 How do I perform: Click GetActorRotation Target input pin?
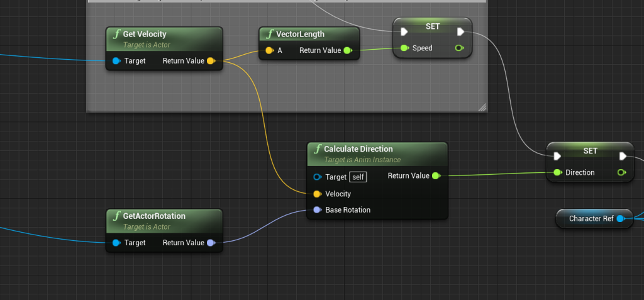[116, 243]
